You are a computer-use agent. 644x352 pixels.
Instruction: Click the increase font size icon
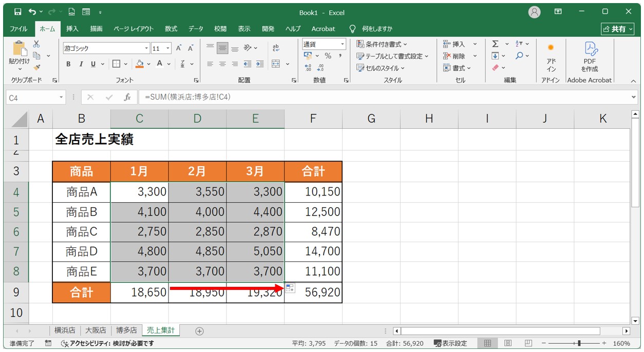click(x=179, y=48)
